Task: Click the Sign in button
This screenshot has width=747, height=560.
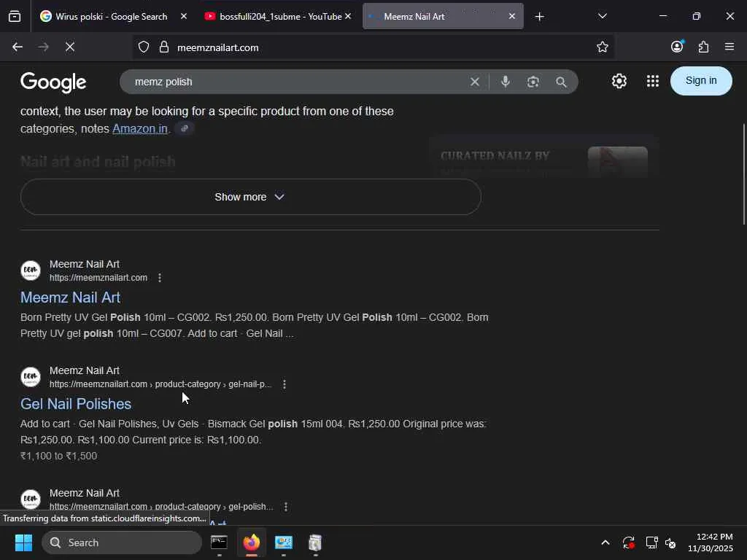Action: click(701, 80)
